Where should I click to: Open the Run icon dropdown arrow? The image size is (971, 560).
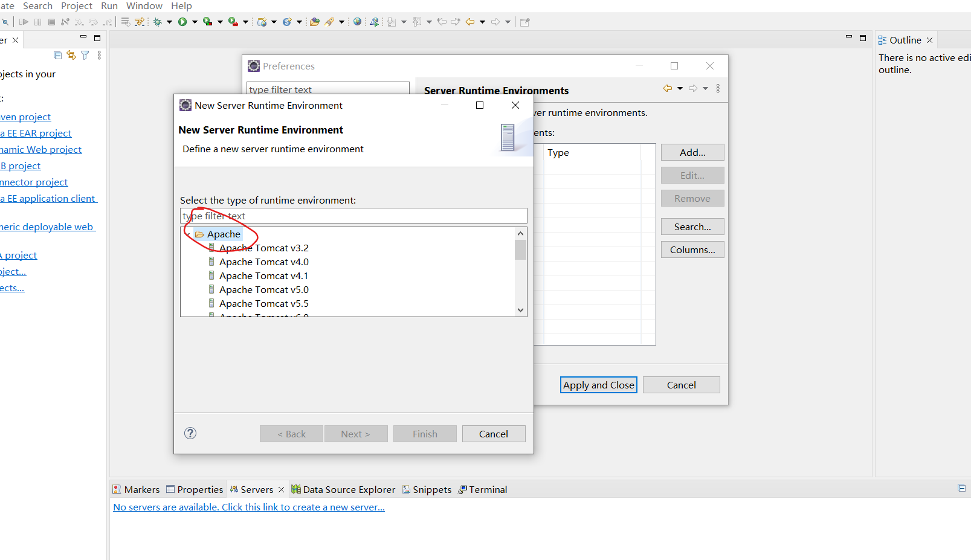pos(195,22)
